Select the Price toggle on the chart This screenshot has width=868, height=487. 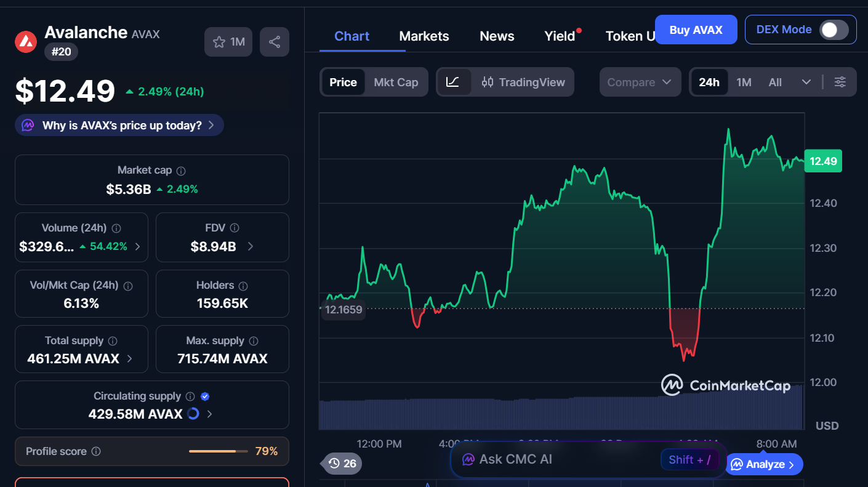(343, 82)
